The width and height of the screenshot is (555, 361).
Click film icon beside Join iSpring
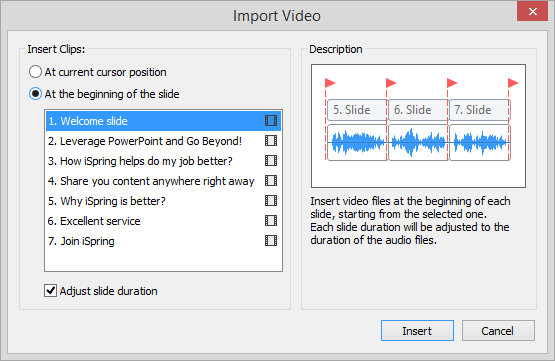coord(271,241)
